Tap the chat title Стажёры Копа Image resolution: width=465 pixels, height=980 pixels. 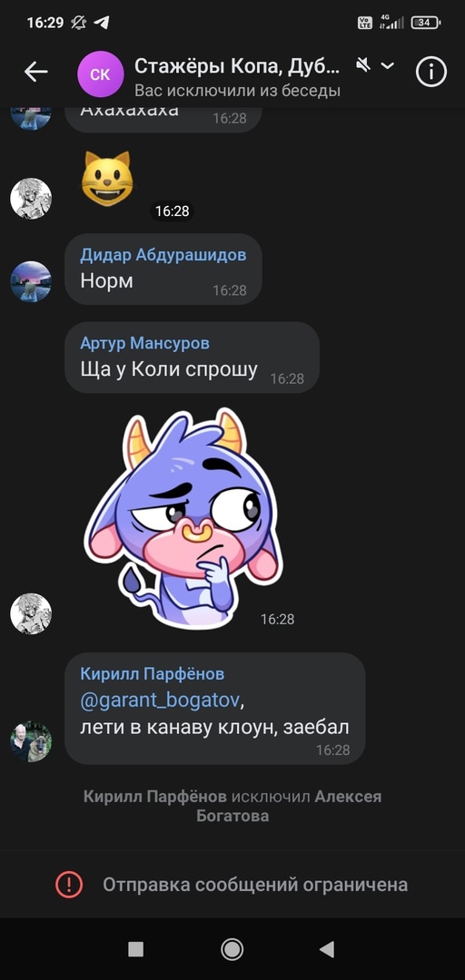tap(238, 65)
